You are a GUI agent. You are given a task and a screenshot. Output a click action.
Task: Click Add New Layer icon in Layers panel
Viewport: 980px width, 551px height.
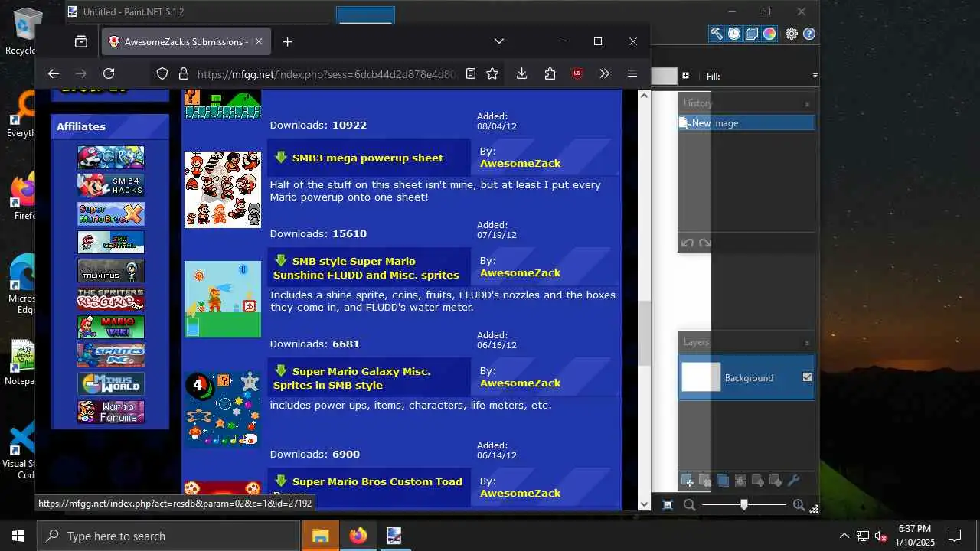click(688, 481)
